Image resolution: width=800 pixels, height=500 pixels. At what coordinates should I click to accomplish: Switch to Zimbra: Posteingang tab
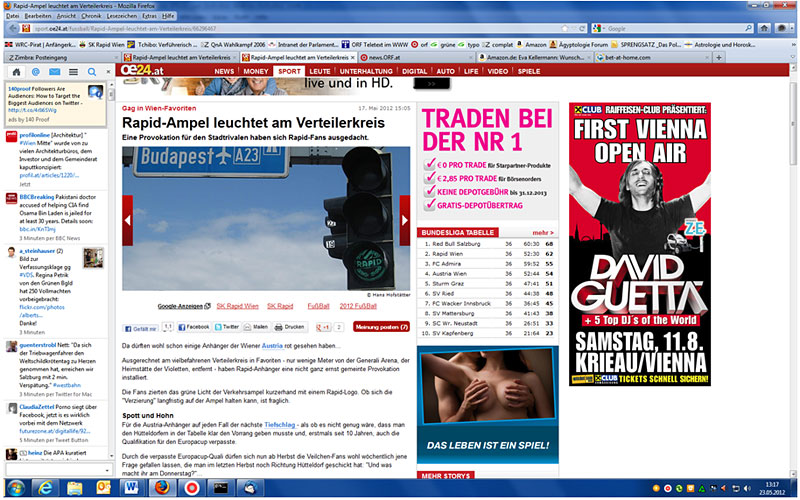[x=62, y=58]
